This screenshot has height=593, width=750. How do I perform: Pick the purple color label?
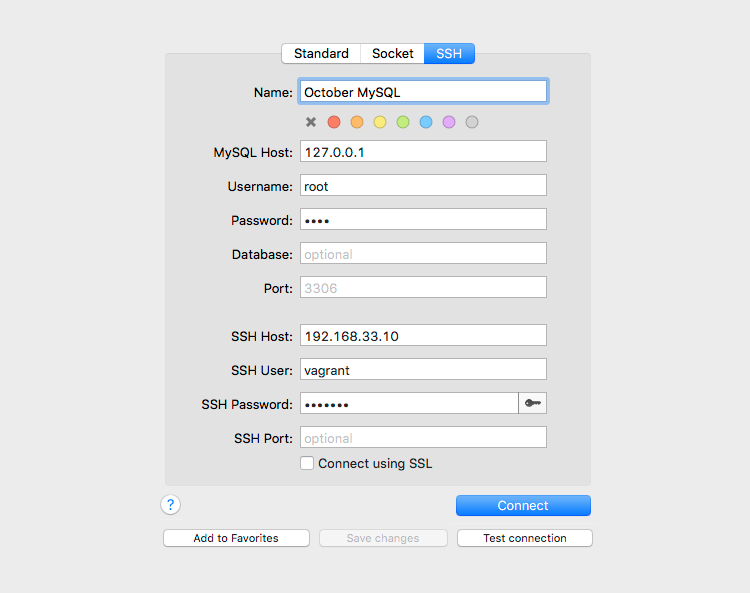click(449, 122)
